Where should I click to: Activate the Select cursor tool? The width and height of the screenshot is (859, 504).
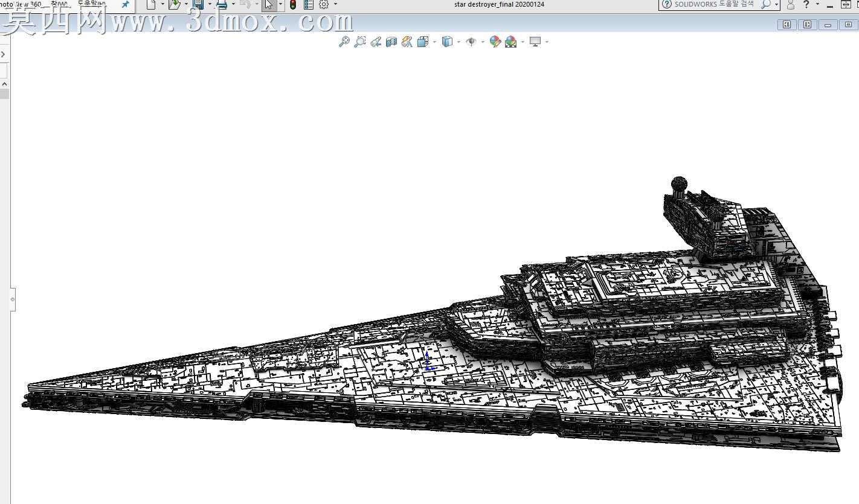[269, 5]
